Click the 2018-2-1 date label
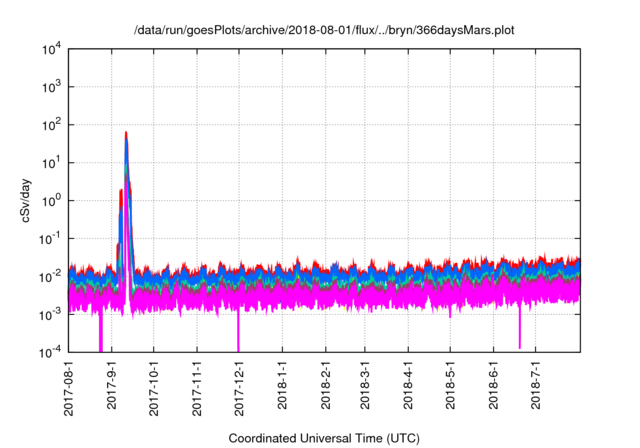 326,385
